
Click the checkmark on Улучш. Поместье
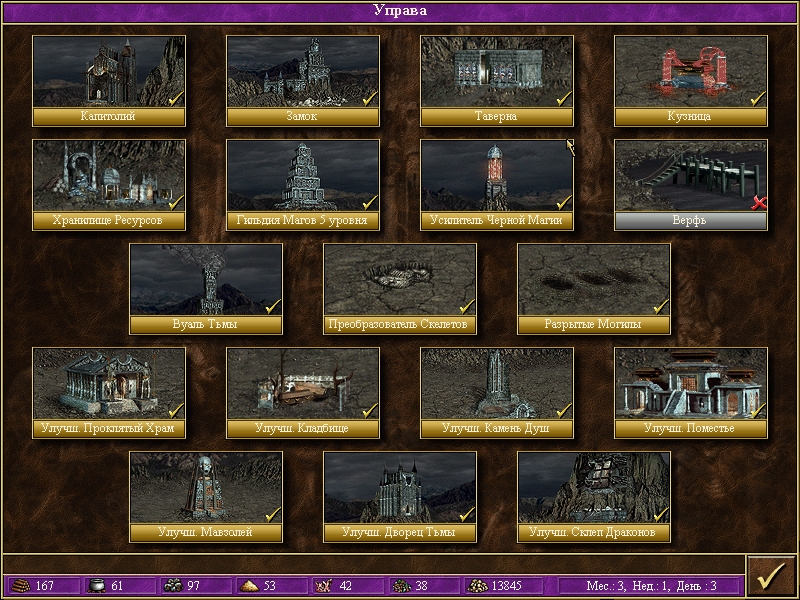(758, 410)
